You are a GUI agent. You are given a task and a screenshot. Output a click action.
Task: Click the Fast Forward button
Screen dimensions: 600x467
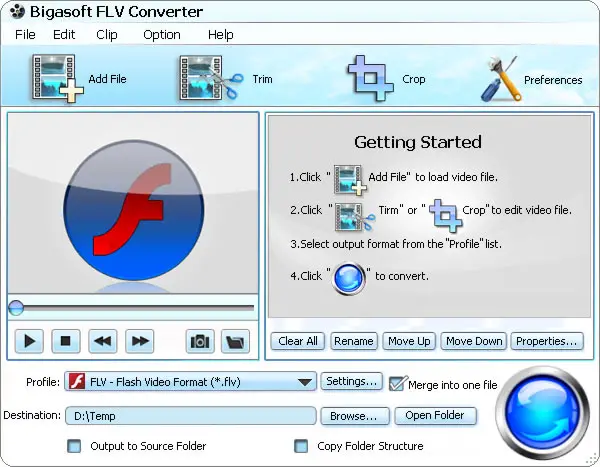(140, 341)
